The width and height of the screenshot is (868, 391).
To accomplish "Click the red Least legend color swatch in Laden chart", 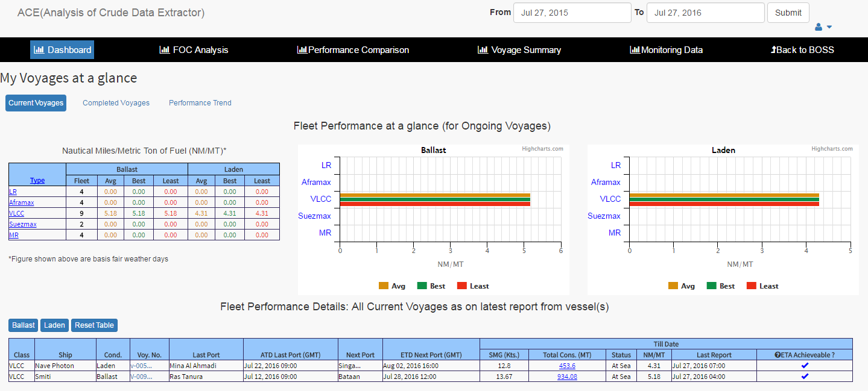I will coord(752,286).
